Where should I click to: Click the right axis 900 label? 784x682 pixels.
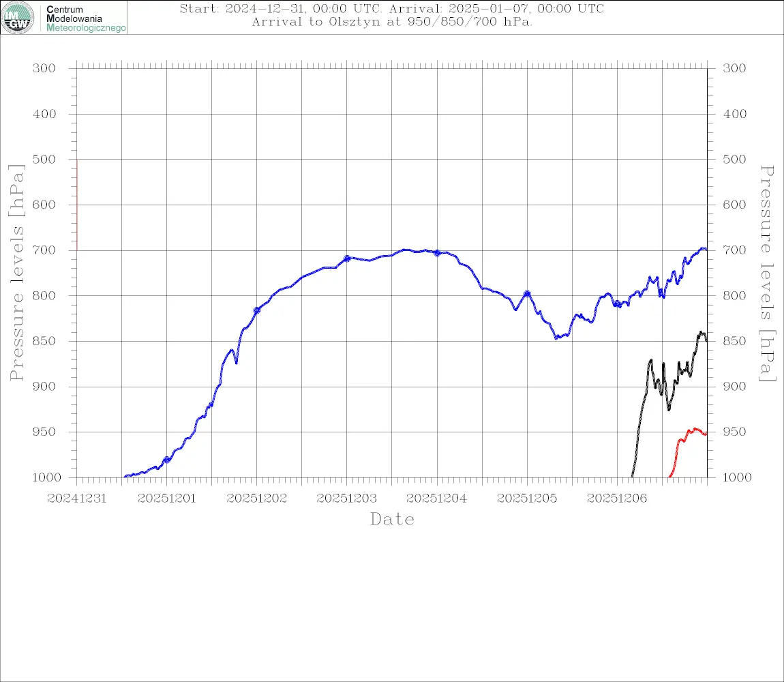734,386
